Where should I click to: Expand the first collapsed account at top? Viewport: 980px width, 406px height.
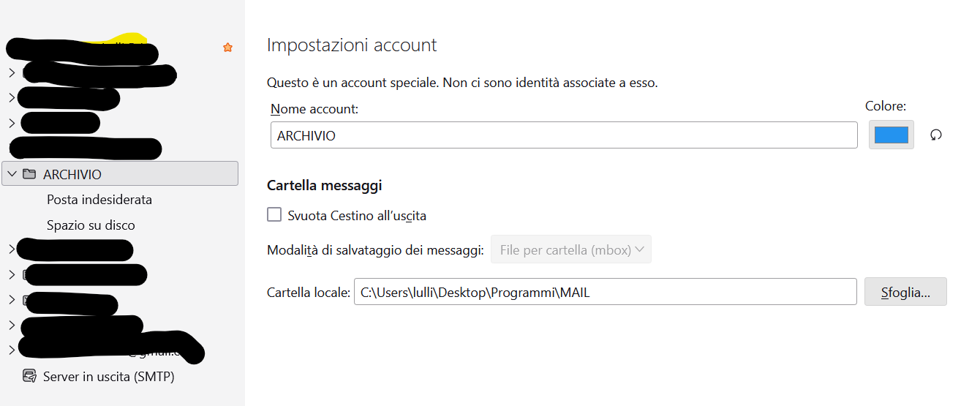[x=12, y=72]
